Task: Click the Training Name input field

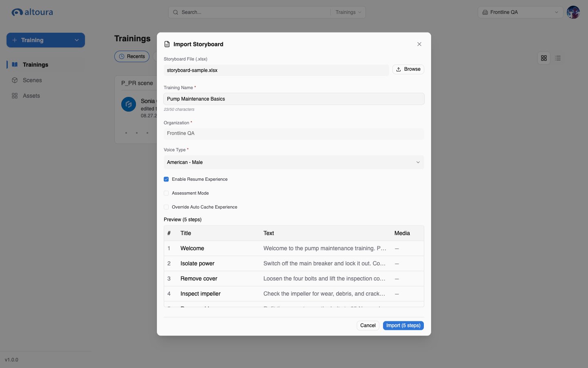Action: click(x=294, y=99)
